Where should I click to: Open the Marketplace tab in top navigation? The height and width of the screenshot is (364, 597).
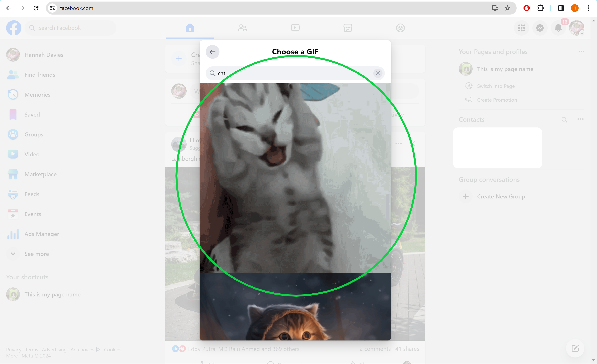[348, 28]
